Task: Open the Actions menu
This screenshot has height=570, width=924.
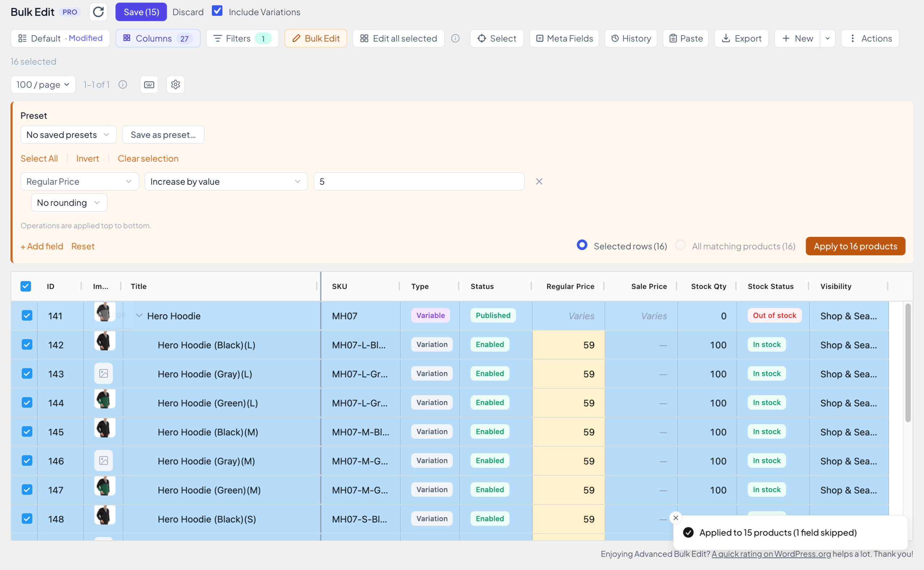Action: pyautogui.click(x=870, y=39)
